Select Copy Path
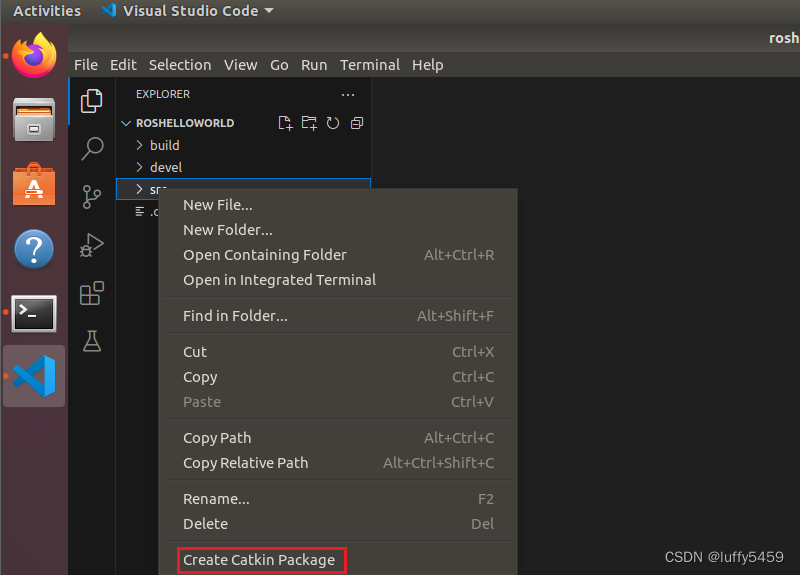 coord(338,438)
